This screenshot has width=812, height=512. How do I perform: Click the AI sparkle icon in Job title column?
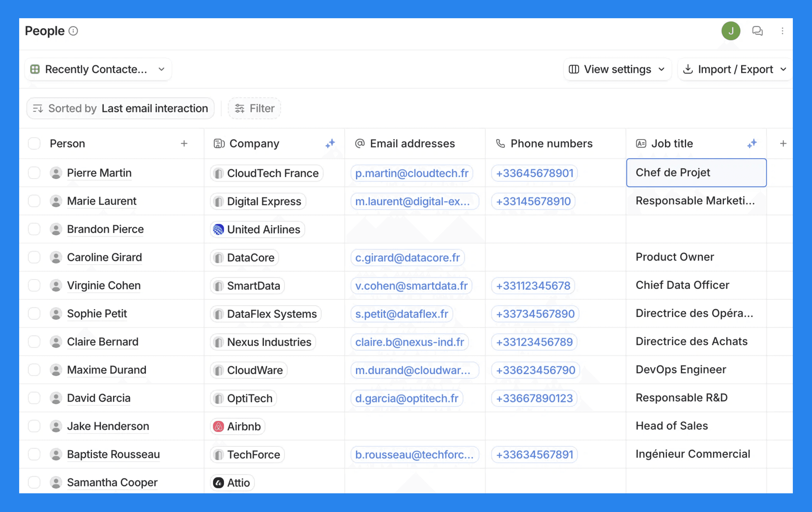(x=752, y=143)
